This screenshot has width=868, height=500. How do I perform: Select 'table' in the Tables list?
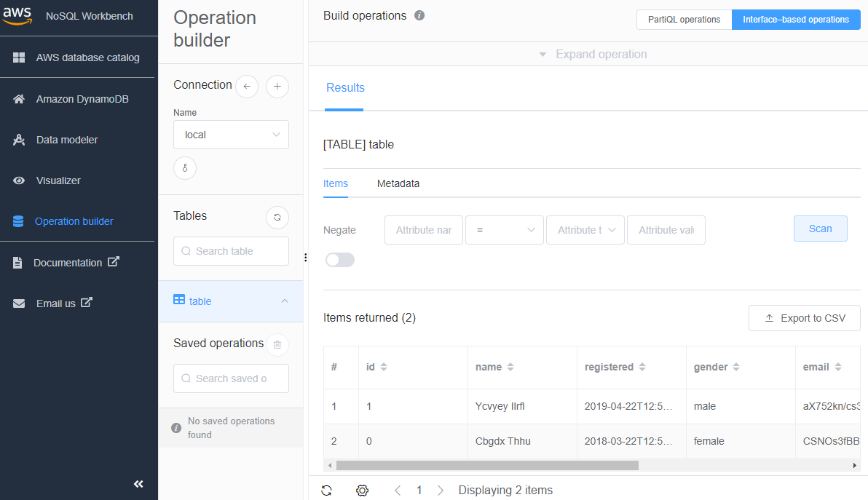tap(230, 301)
